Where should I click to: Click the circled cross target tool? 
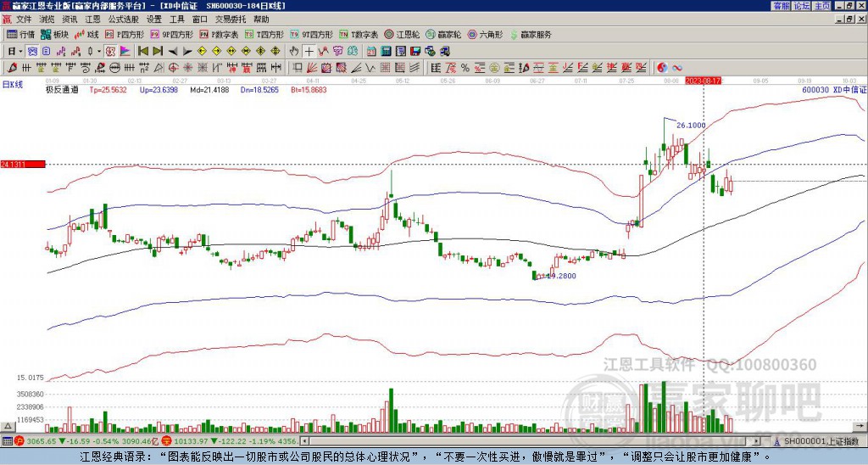173,68
